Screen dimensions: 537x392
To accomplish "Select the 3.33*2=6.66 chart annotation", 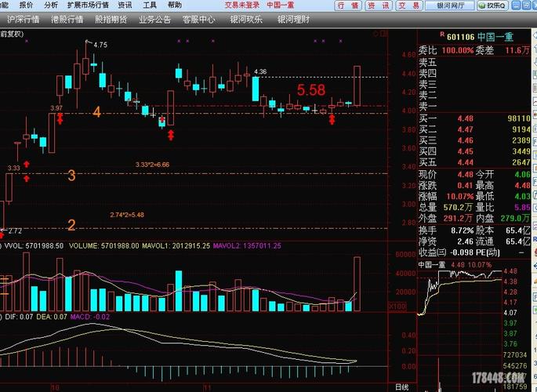I will (152, 165).
